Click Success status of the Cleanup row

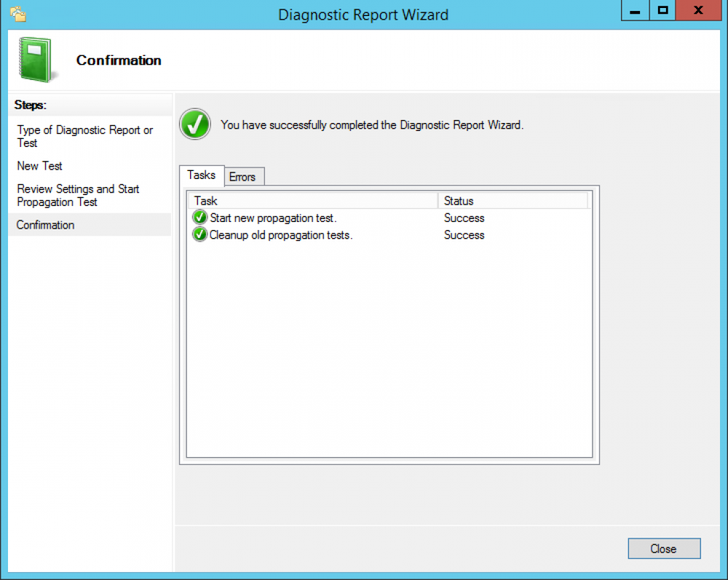[x=464, y=235]
